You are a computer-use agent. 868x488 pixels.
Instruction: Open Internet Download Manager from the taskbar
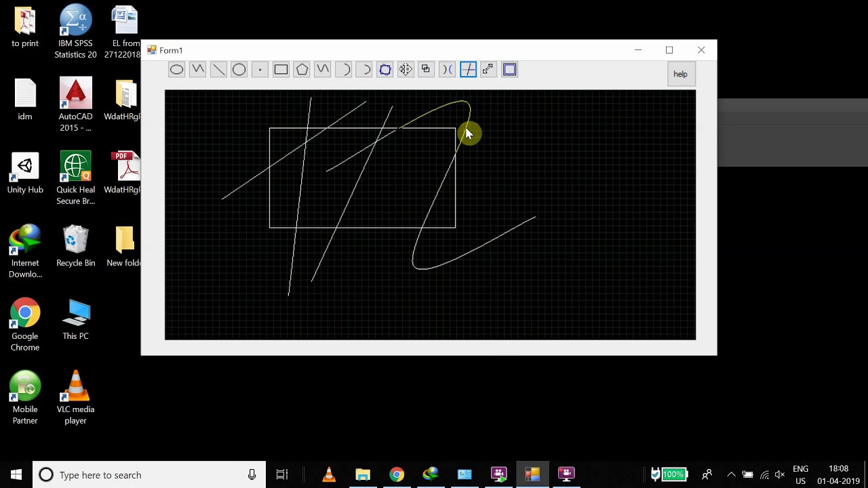pos(431,474)
